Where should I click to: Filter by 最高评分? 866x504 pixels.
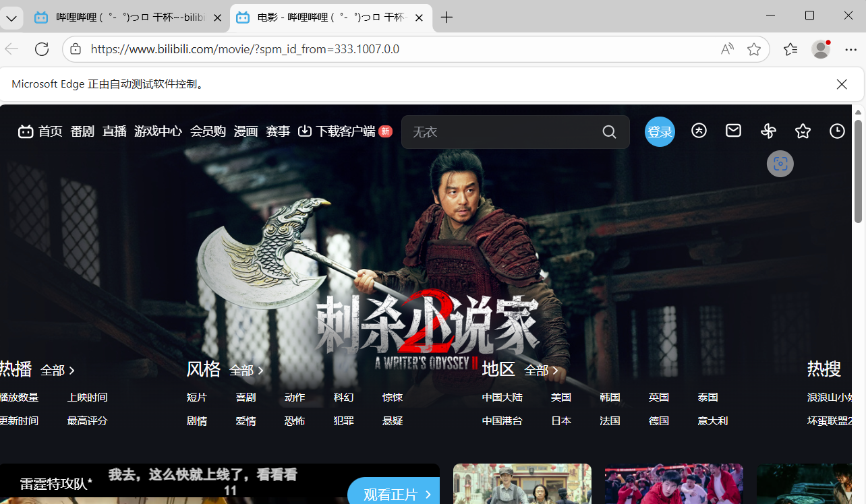click(87, 421)
